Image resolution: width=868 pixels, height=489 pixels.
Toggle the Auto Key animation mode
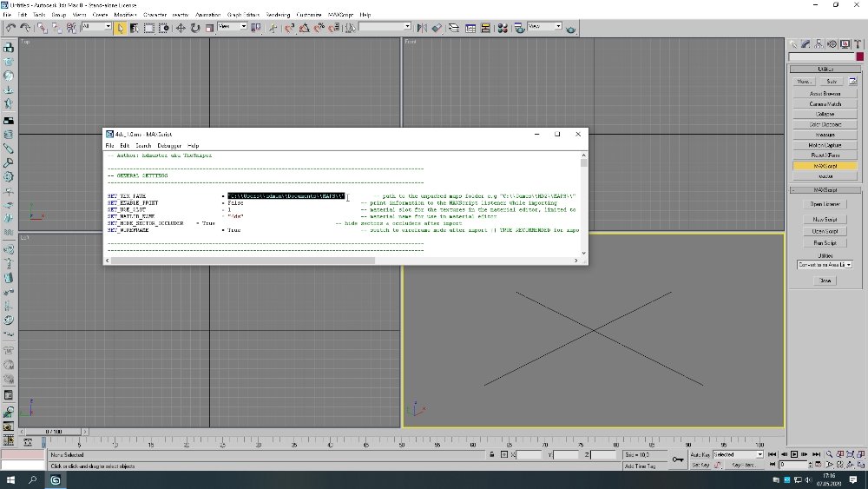[x=700, y=454]
